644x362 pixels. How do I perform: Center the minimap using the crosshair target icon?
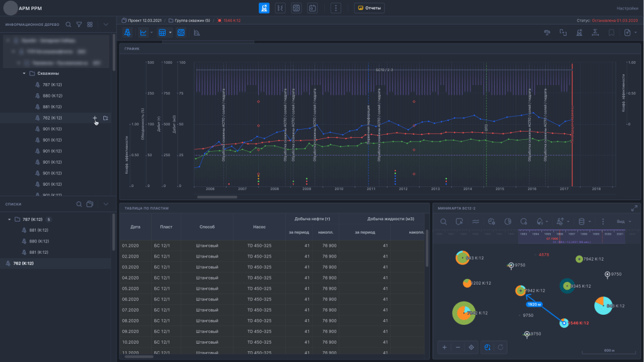point(471,347)
